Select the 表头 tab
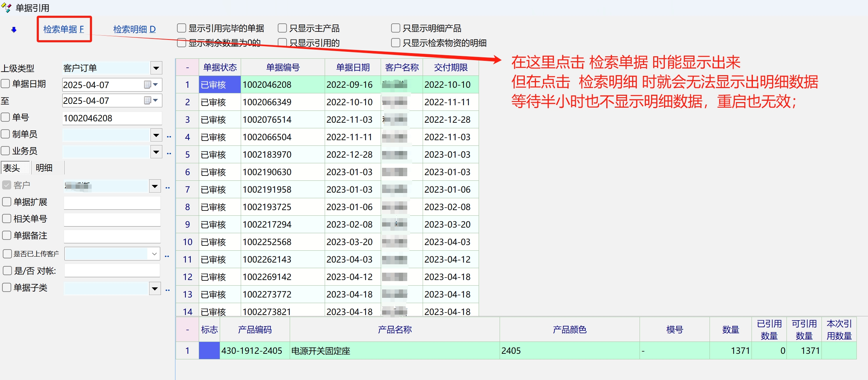The width and height of the screenshot is (868, 380). pos(12,168)
